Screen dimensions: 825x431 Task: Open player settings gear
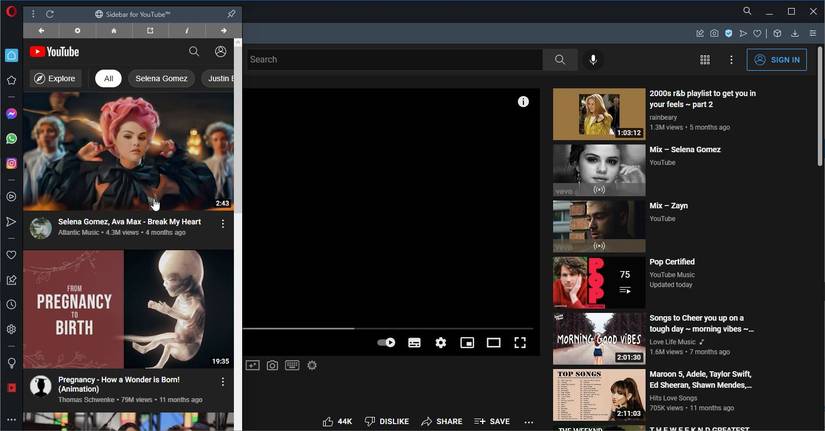[441, 343]
